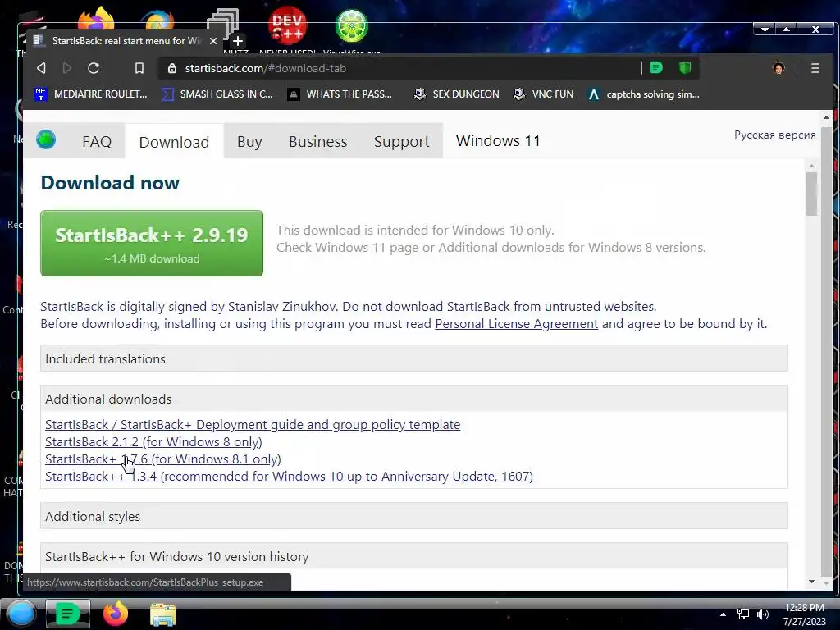This screenshot has width=840, height=630.
Task: Click the green chat app taskbar icon
Action: pos(67,614)
